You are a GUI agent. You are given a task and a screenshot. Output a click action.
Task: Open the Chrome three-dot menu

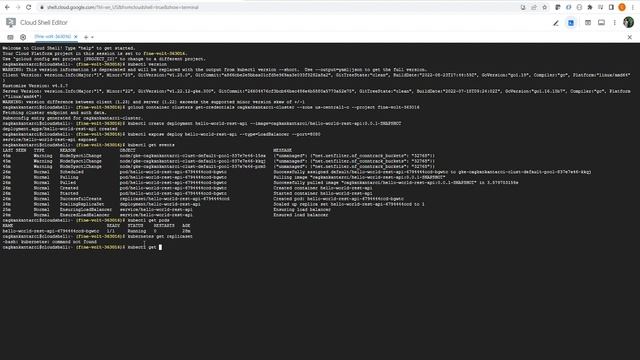pos(633,7)
